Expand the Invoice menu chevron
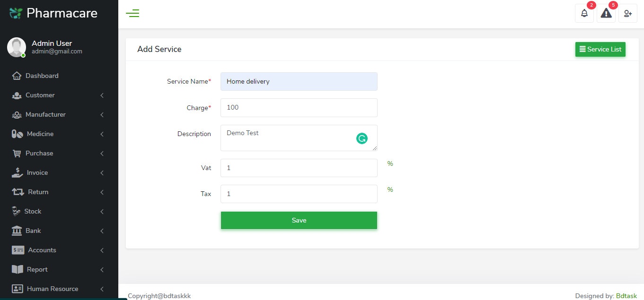The image size is (644, 300). 102,173
